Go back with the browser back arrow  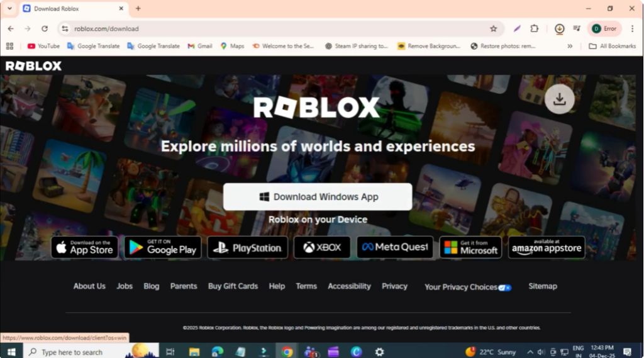click(x=11, y=29)
